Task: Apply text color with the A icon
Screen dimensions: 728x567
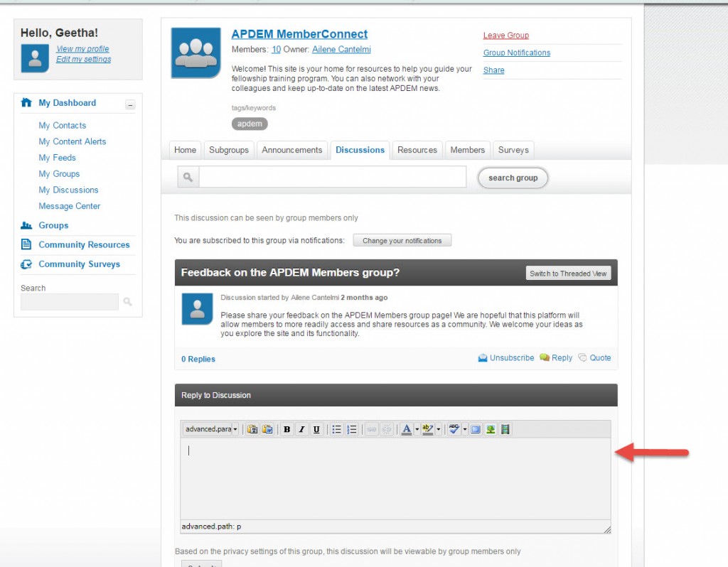Action: pos(407,429)
